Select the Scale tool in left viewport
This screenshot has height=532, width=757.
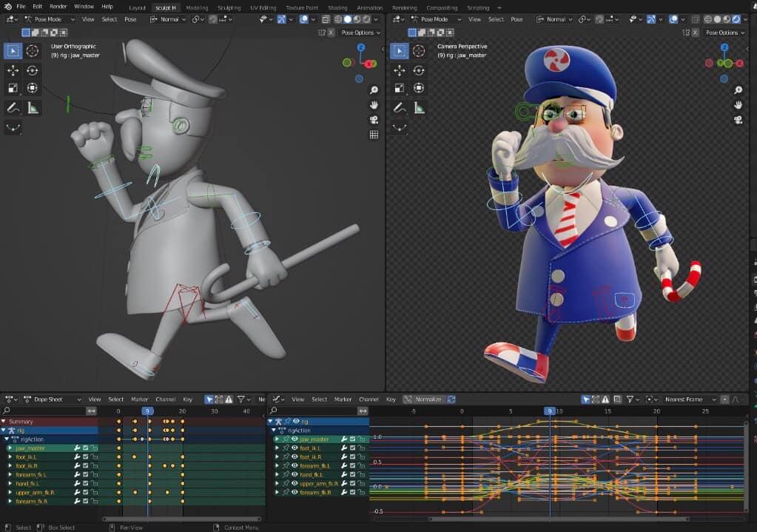13,88
